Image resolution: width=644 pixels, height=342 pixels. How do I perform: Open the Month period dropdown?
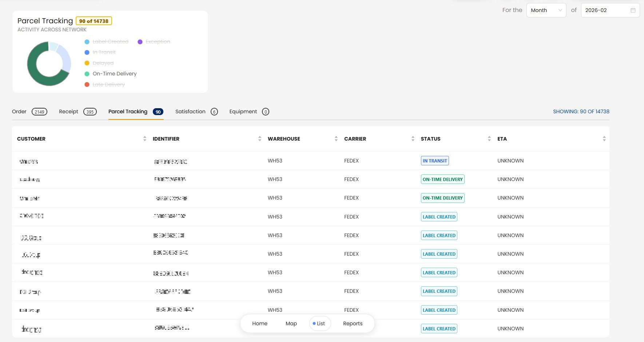[x=546, y=10]
